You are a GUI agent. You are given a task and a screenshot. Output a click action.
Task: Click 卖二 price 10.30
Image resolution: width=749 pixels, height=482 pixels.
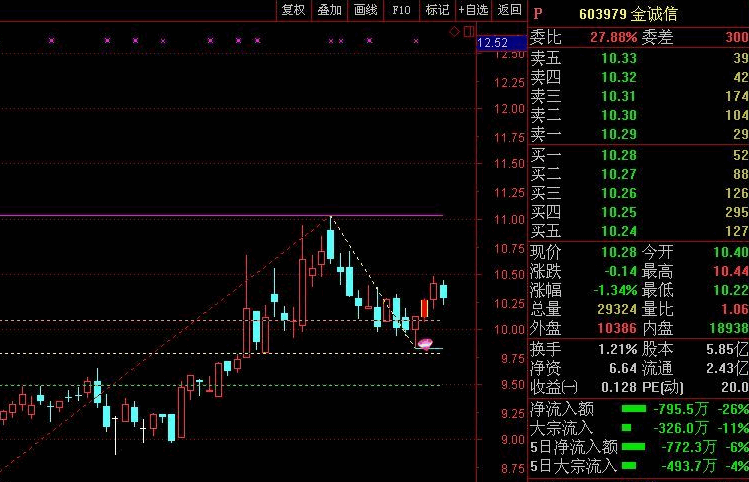[619, 116]
